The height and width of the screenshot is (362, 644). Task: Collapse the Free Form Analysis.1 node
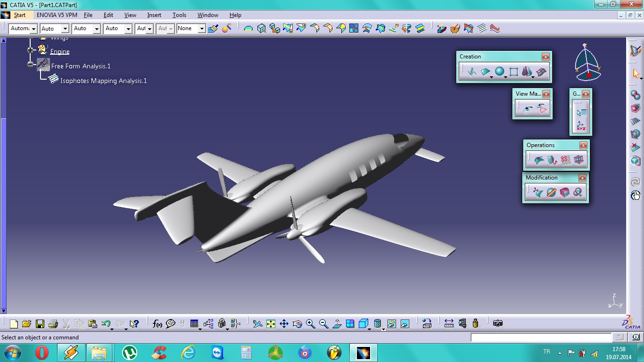[31, 64]
